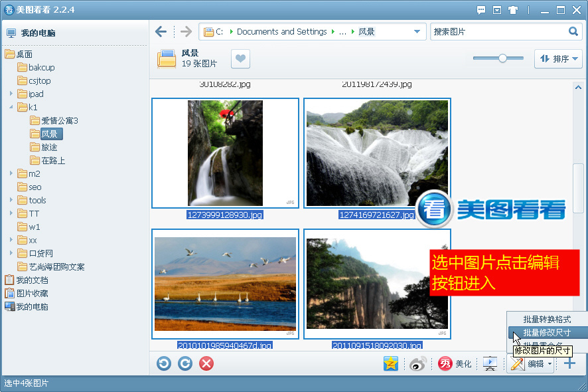
Task: Rotate image clockwise
Action: click(185, 363)
